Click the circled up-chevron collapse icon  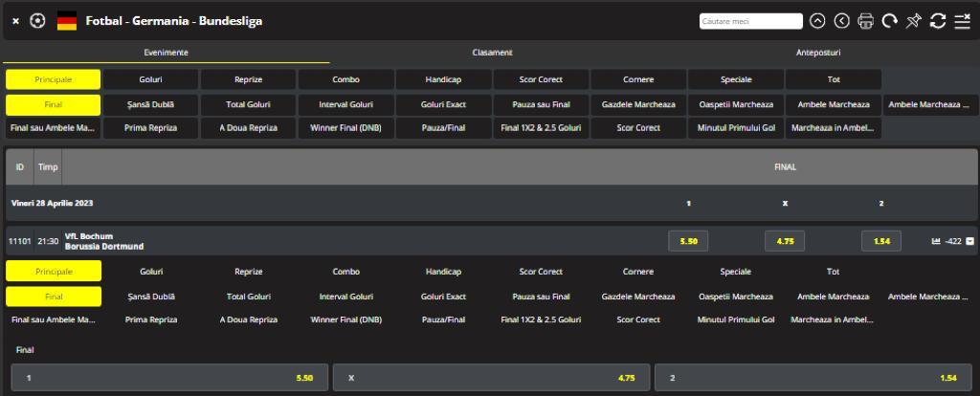(x=817, y=21)
